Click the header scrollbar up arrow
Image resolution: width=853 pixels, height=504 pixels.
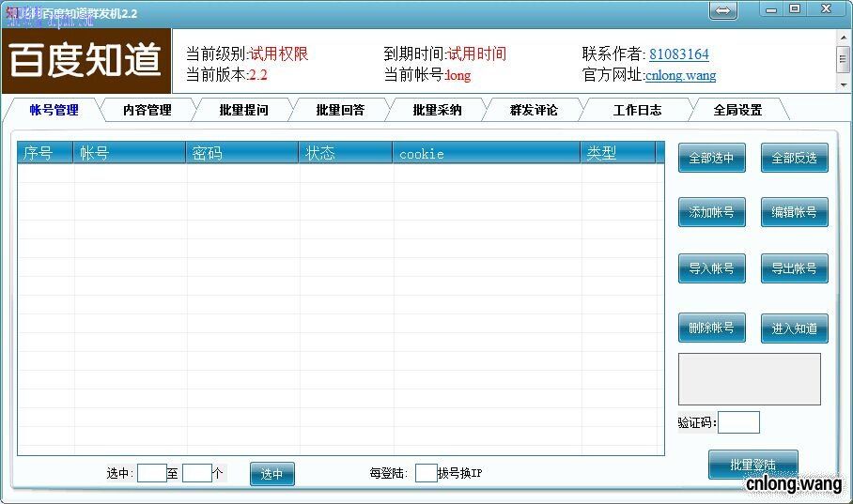[x=844, y=38]
